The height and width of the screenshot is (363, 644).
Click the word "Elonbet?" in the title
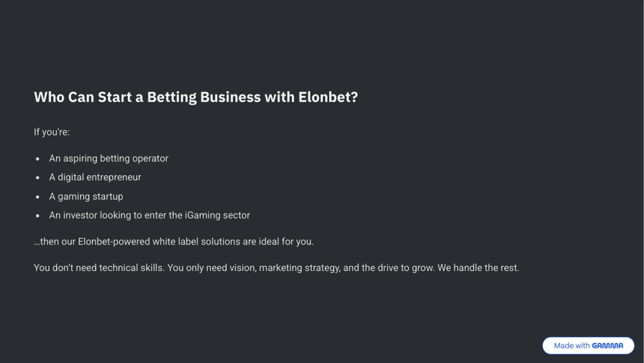click(x=328, y=97)
